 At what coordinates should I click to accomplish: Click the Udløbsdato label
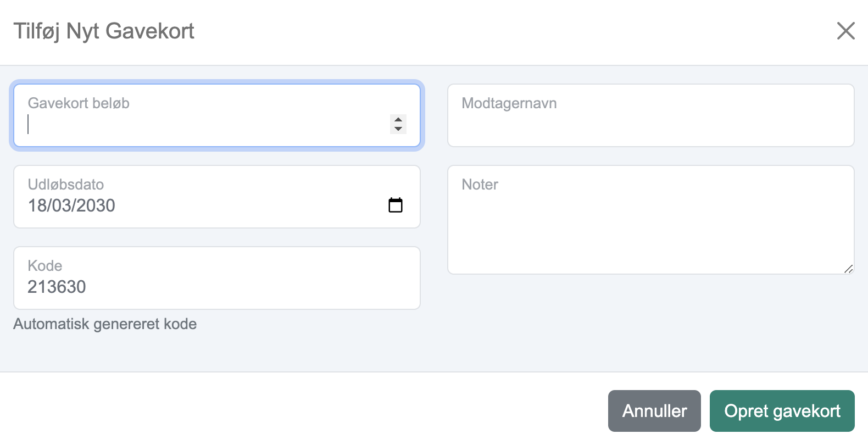point(66,185)
